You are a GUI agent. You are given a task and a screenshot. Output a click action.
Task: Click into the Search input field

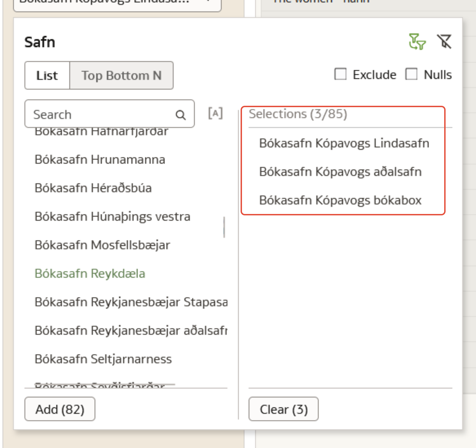(x=100, y=114)
